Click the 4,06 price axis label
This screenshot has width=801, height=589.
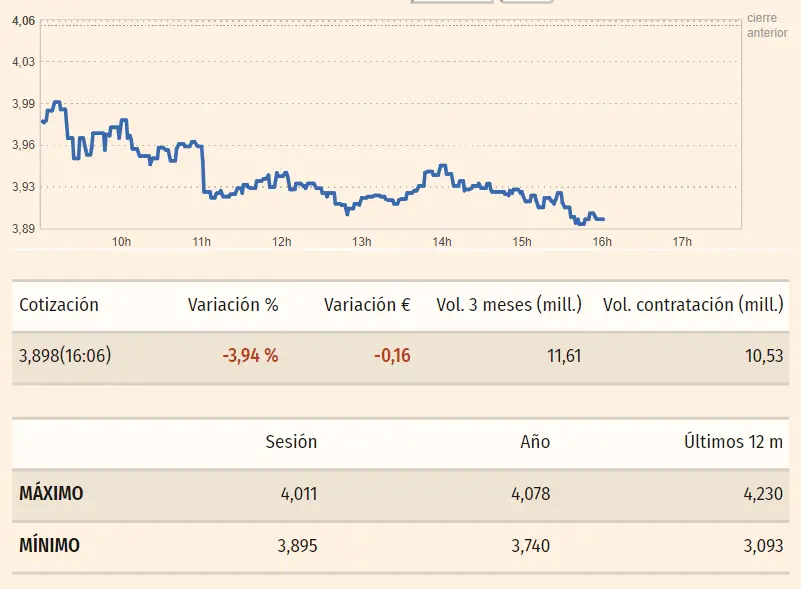[23, 21]
